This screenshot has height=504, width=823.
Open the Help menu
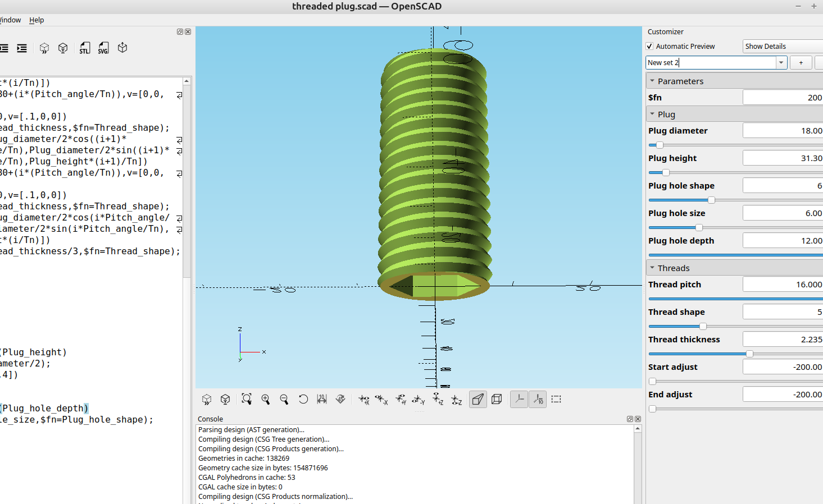[37, 20]
